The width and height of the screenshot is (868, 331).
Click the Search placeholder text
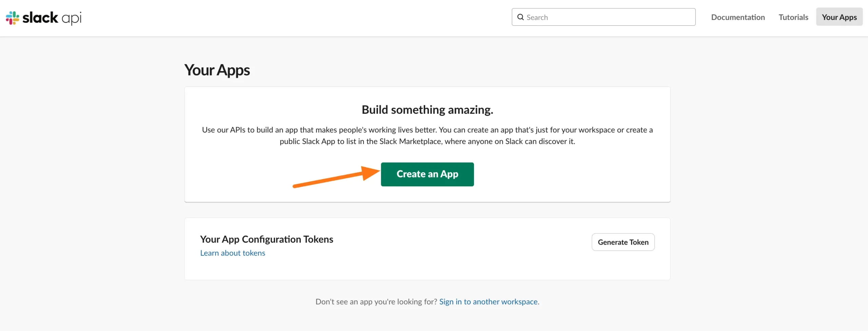(x=537, y=17)
